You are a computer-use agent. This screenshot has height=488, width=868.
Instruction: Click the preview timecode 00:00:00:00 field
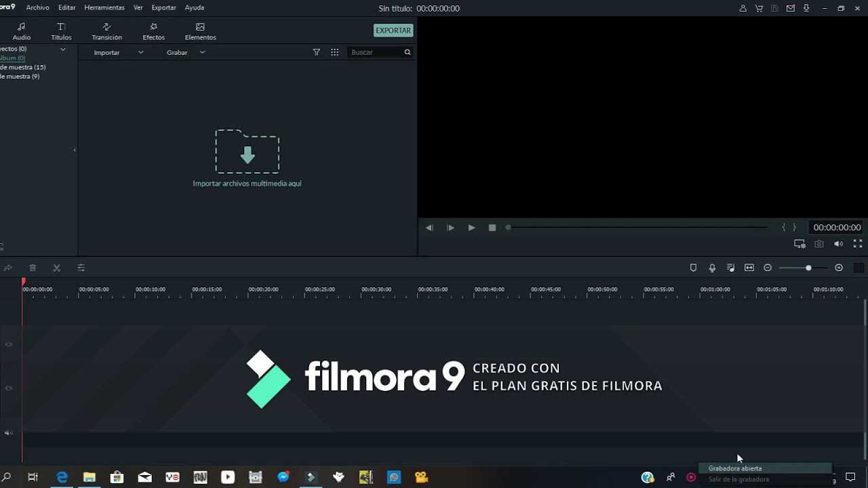pos(837,228)
